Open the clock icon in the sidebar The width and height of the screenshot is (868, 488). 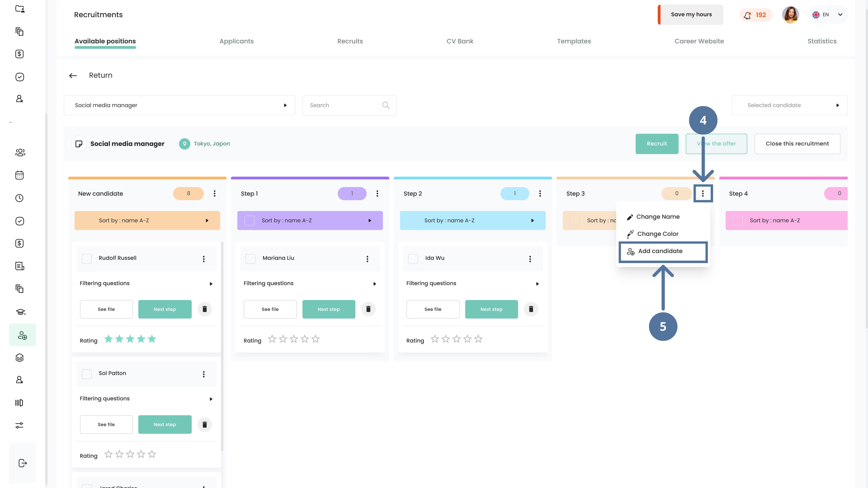pos(20,198)
